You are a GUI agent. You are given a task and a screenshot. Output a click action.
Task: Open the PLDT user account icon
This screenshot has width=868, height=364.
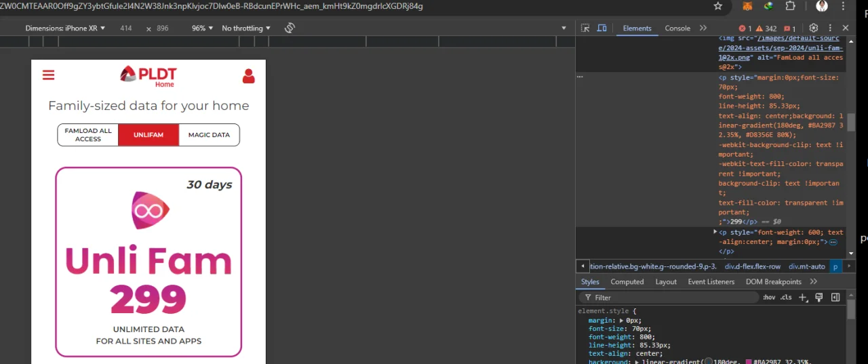point(249,76)
